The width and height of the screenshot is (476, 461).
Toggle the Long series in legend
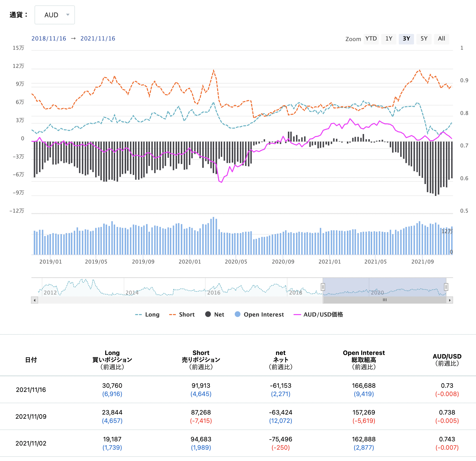click(147, 314)
